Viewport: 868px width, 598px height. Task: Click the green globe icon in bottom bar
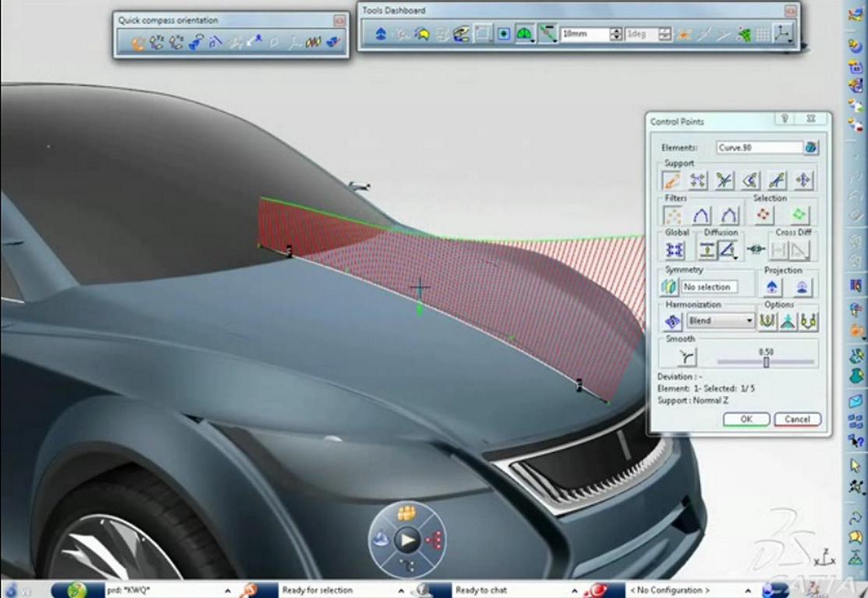(x=77, y=590)
